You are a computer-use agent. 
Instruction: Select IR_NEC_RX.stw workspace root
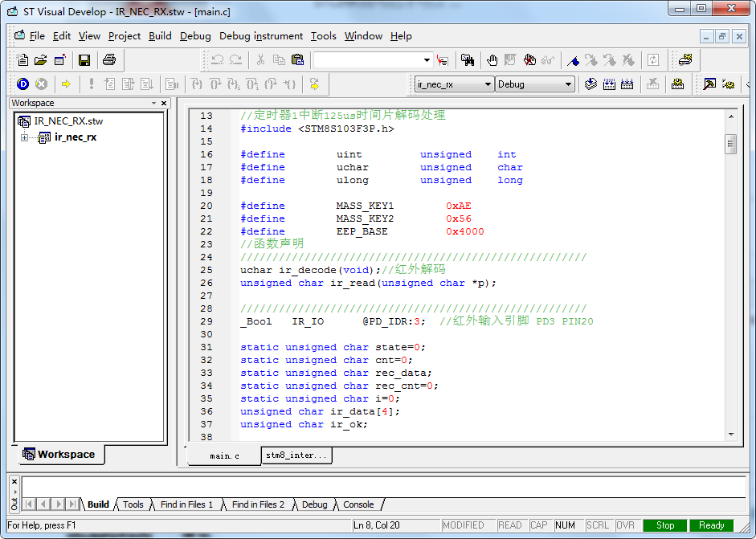coord(68,121)
